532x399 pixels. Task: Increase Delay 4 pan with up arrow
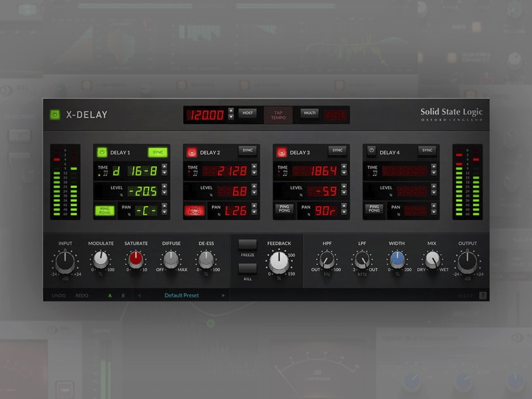click(x=433, y=206)
